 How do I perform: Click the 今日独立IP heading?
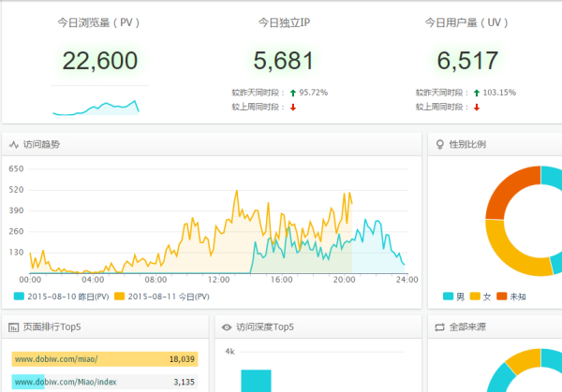pyautogui.click(x=284, y=22)
